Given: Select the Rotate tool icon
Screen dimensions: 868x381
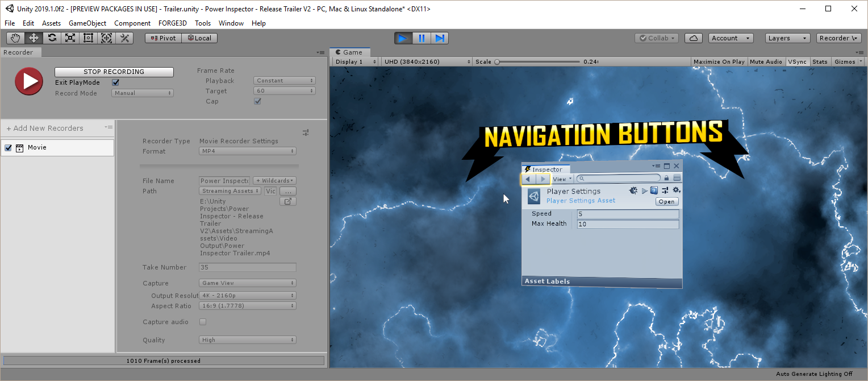Looking at the screenshot, I should click(x=52, y=38).
